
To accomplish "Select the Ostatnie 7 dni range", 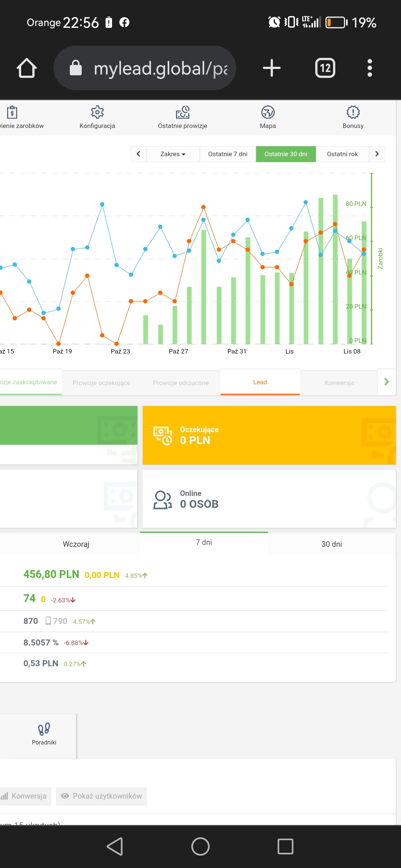I will click(228, 154).
